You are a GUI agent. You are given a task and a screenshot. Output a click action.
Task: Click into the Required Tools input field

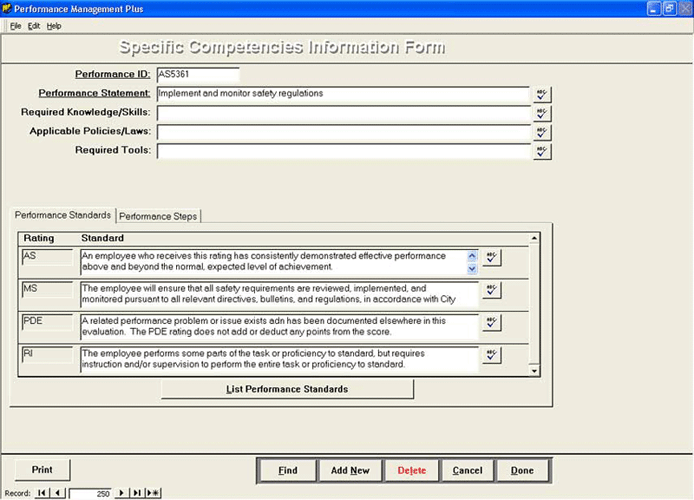[343, 151]
